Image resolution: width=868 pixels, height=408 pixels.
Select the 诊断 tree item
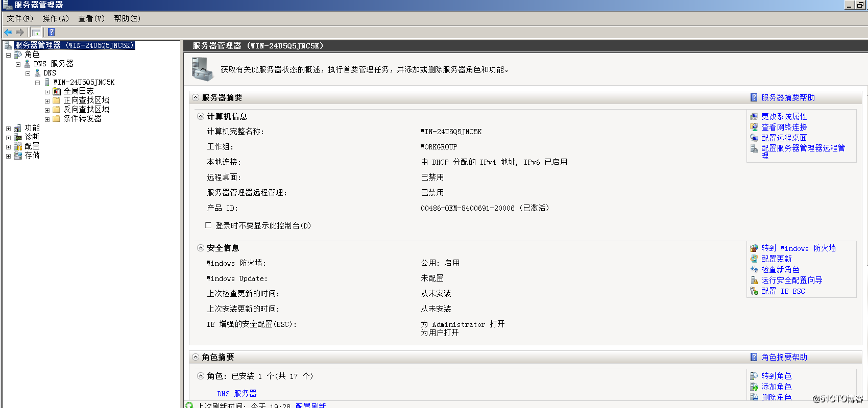[32, 137]
